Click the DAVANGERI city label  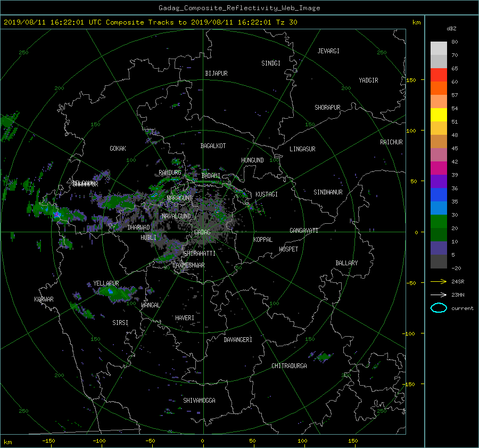238,340
